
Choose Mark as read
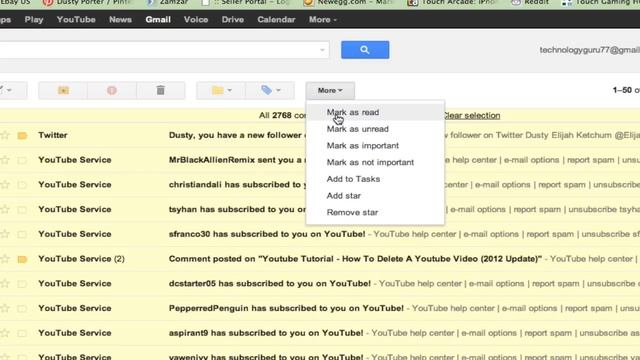(375, 112)
